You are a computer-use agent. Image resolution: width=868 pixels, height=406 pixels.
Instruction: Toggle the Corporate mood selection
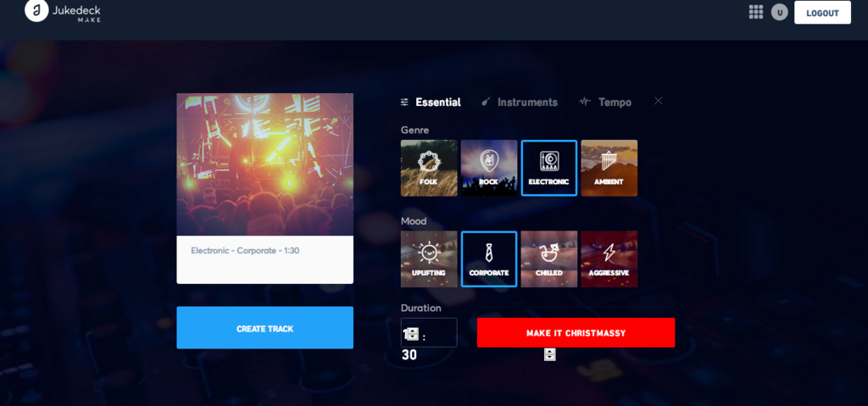tap(489, 259)
